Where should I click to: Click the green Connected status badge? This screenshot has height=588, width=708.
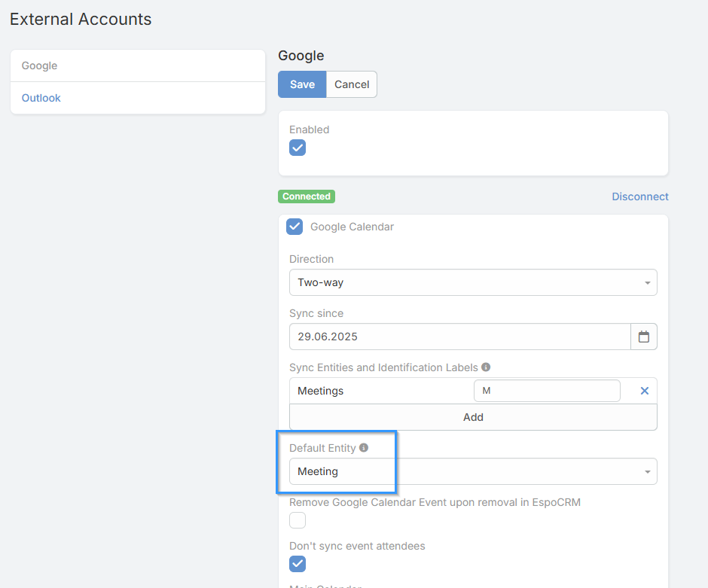tap(307, 197)
